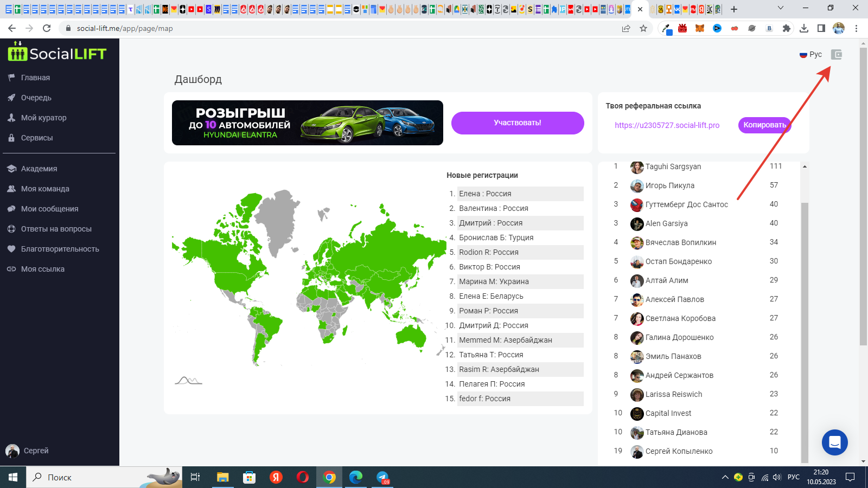Viewport: 868px width, 488px height.
Task: Bookmark this page with the star icon
Action: click(x=643, y=28)
